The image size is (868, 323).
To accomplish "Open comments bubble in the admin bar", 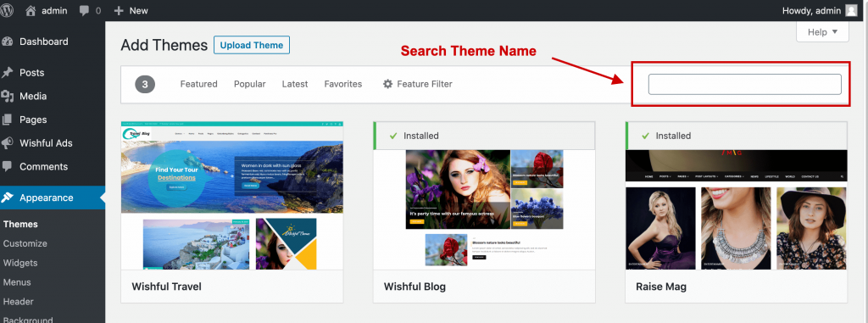I will click(x=84, y=10).
